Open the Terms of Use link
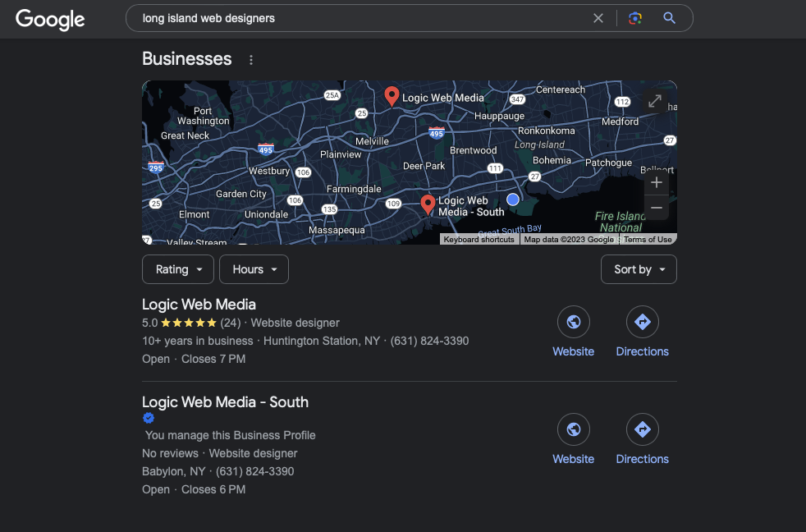 [x=648, y=239]
